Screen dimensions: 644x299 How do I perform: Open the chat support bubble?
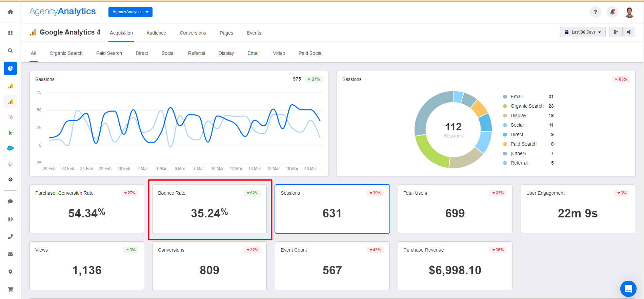(628, 289)
